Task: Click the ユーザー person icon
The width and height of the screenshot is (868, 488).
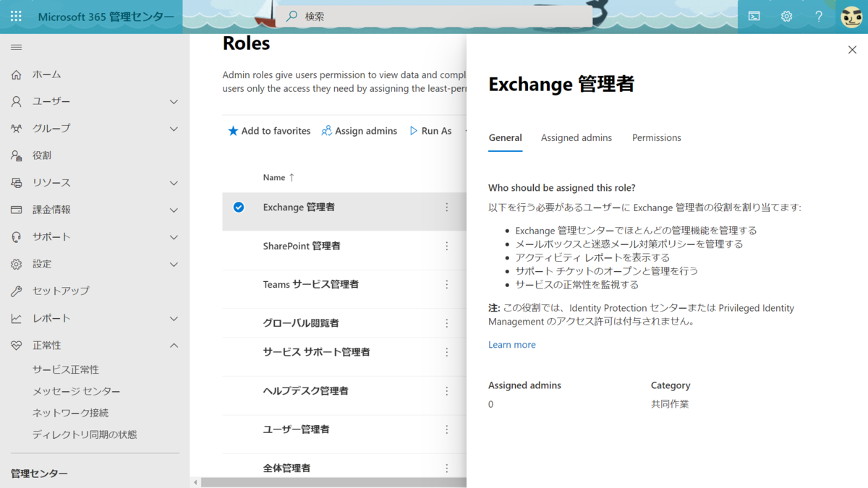Action: tap(16, 102)
